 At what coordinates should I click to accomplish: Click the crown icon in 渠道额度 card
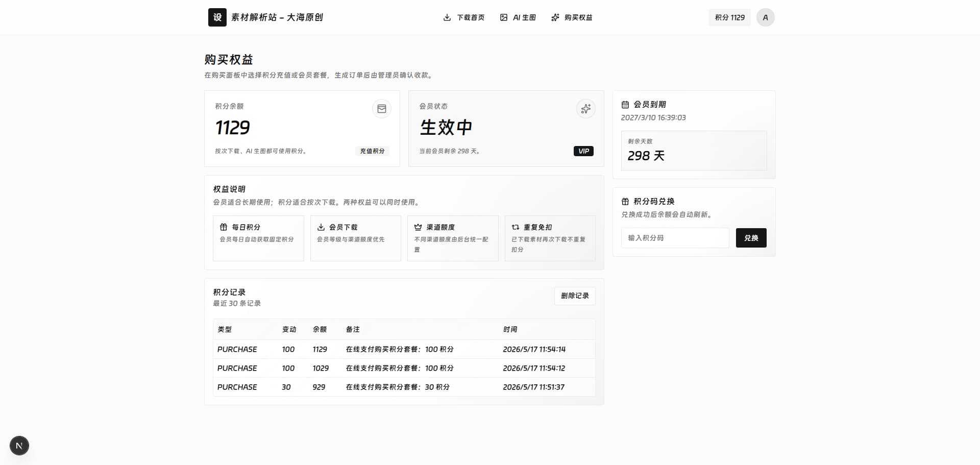pos(418,227)
